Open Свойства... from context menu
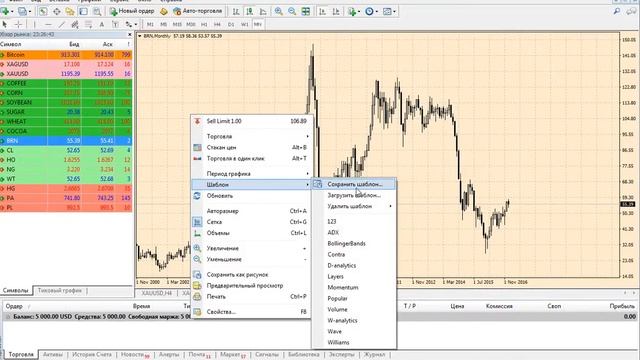This screenshot has width=640, height=360. click(x=252, y=312)
